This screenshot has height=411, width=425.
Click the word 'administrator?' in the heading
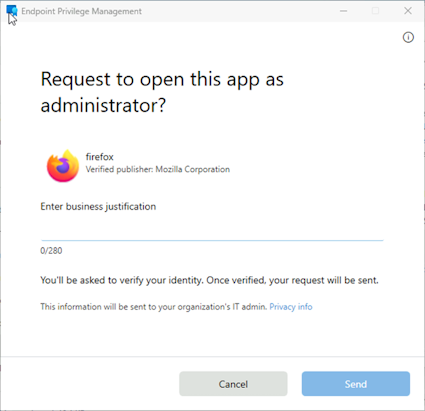click(103, 106)
